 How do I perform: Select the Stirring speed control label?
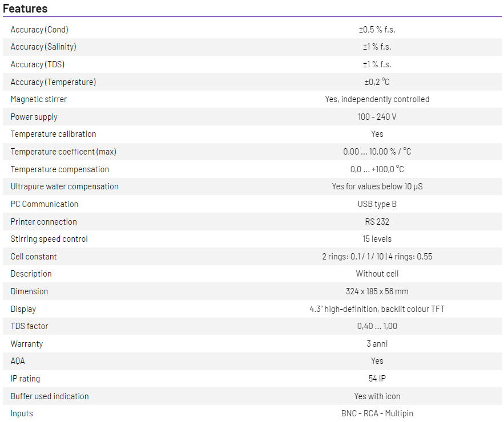49,239
